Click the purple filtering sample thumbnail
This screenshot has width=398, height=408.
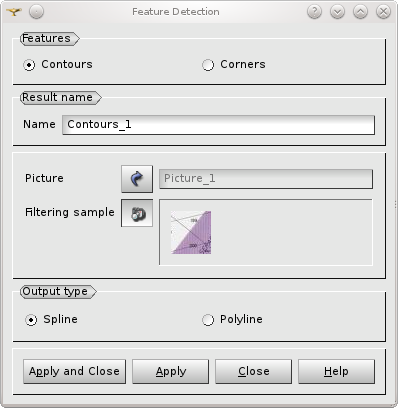pos(191,232)
